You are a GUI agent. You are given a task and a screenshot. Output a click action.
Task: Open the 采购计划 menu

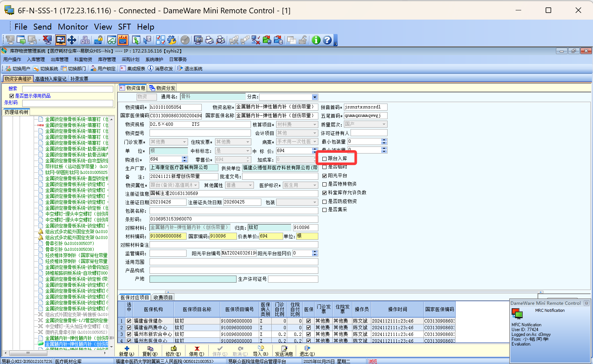[131, 59]
